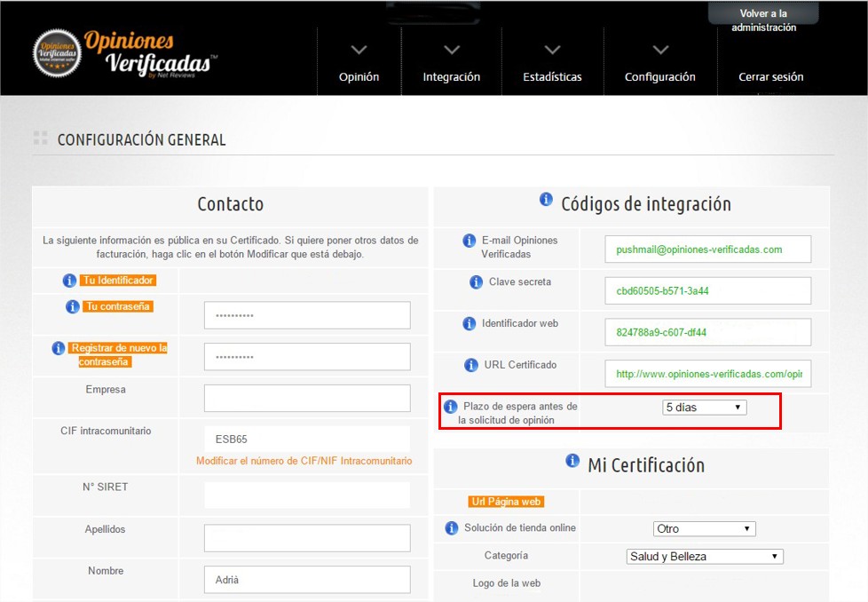This screenshot has width=868, height=602.
Task: Click Modificar el número de CIF/NIF Intracomunitario
Action: [304, 461]
